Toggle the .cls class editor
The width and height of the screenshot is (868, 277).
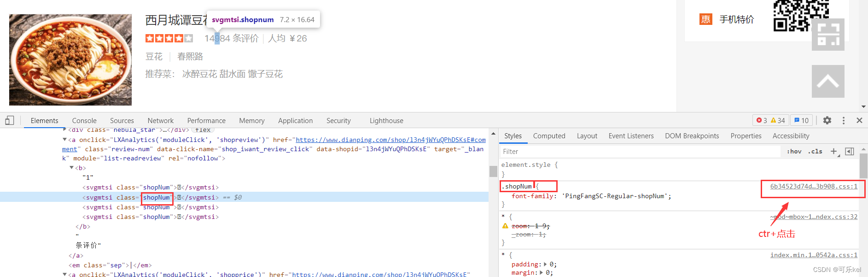click(815, 151)
